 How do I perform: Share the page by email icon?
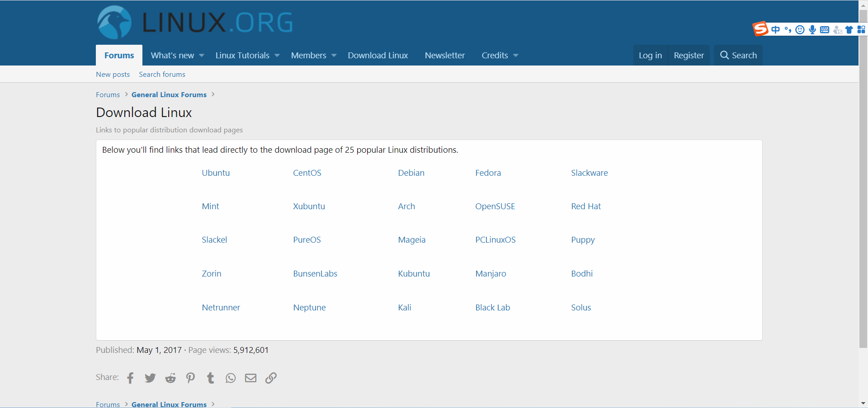[250, 378]
